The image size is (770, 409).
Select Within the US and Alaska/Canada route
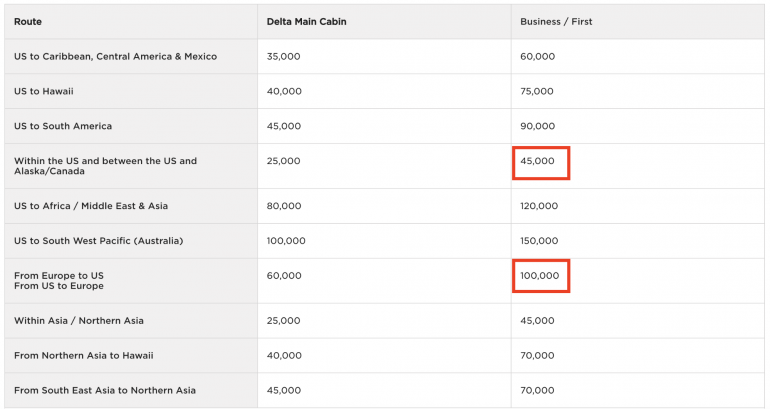(105, 166)
